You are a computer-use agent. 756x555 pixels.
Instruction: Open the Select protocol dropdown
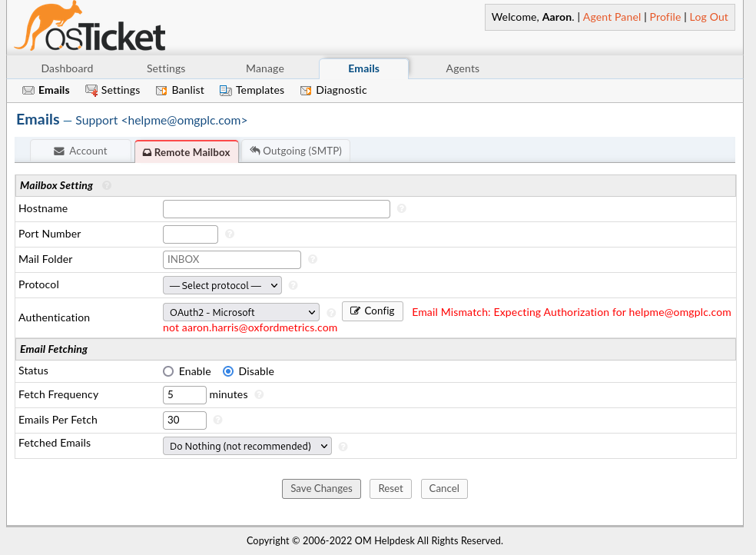(x=222, y=285)
